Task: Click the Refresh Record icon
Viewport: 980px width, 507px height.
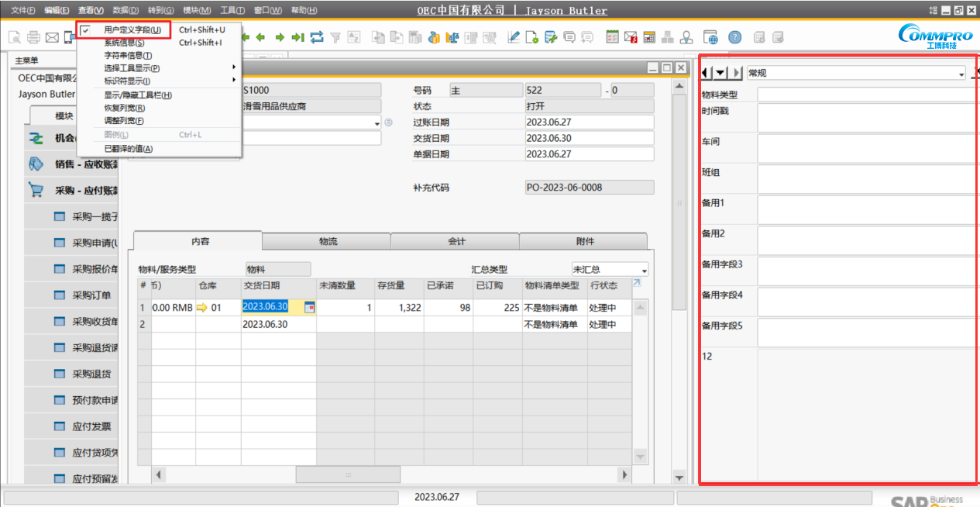Action: pyautogui.click(x=316, y=36)
